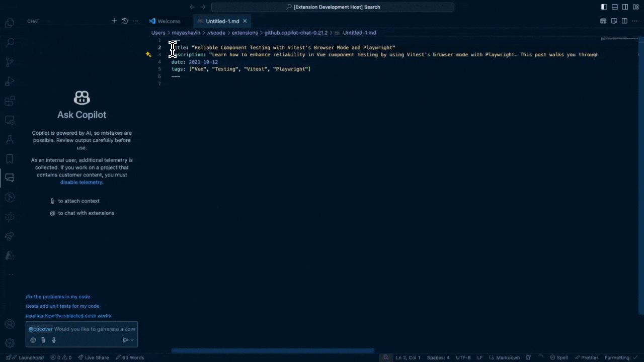The image size is (644, 362).
Task: Go back with the navigation arrow
Action: coord(192,7)
